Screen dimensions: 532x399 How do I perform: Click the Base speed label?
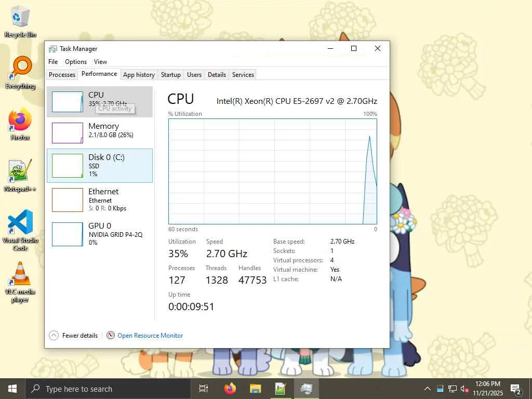click(289, 242)
